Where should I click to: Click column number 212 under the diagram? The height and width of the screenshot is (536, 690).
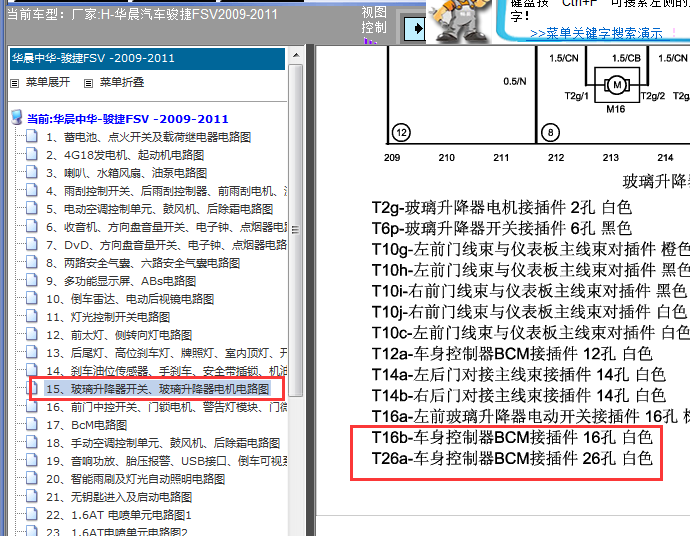(x=556, y=158)
